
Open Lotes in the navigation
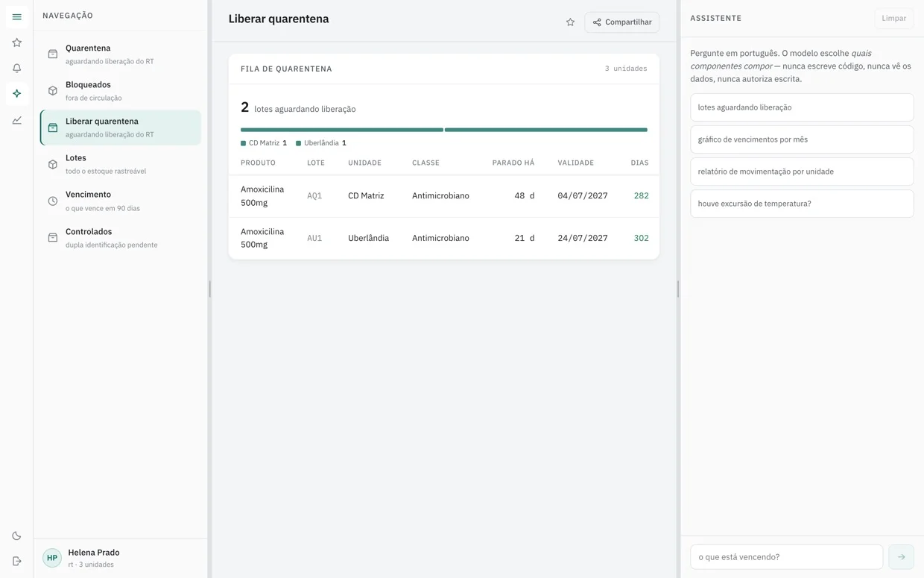[x=121, y=164]
